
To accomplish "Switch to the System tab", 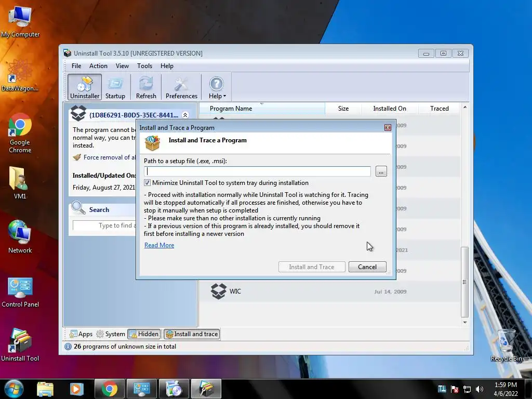I will point(111,334).
